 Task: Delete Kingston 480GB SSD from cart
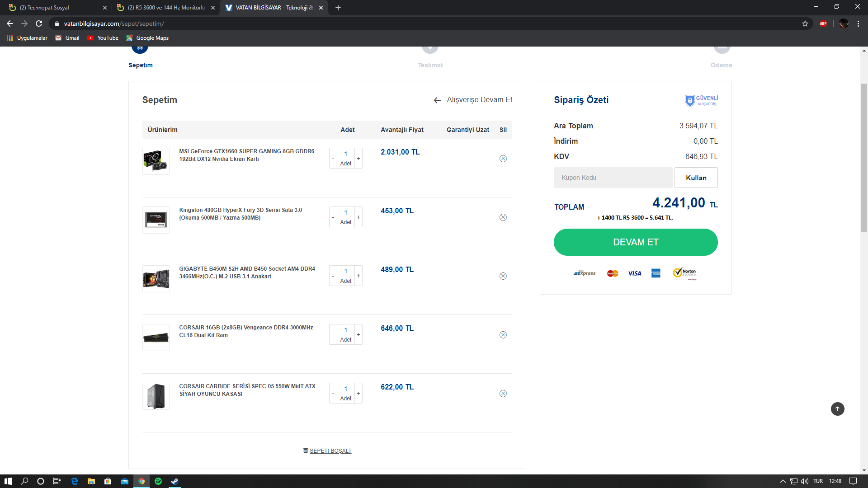(x=503, y=217)
